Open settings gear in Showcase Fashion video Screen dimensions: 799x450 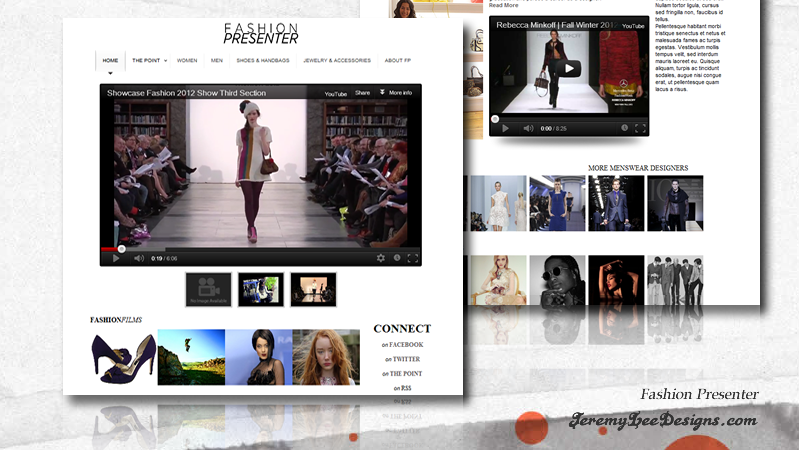click(x=381, y=258)
